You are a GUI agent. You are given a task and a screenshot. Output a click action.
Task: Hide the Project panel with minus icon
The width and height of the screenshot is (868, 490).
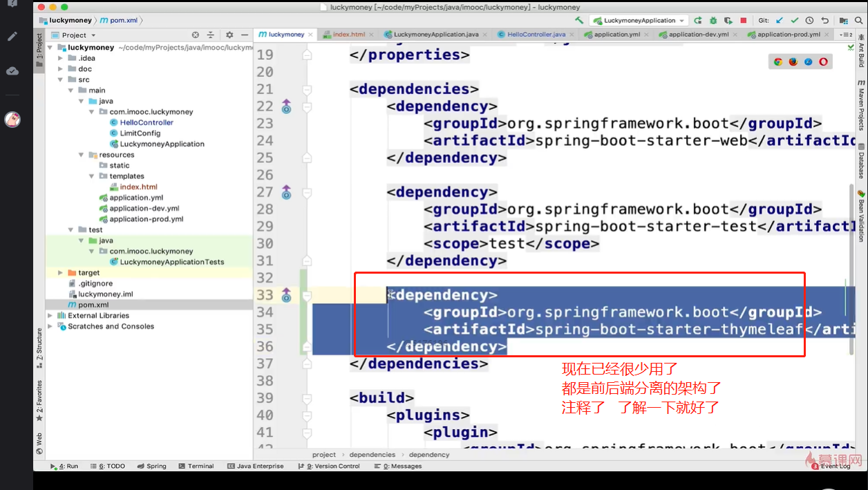[x=244, y=35]
